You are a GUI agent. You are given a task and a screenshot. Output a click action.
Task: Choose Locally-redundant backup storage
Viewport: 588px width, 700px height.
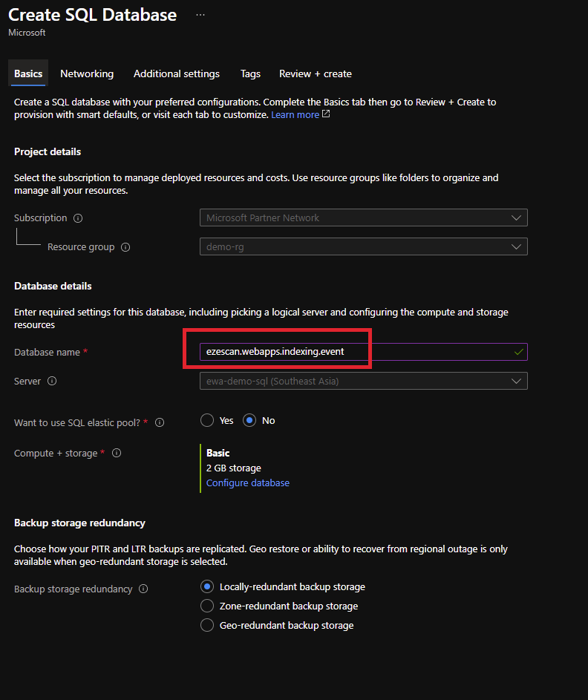click(x=207, y=586)
